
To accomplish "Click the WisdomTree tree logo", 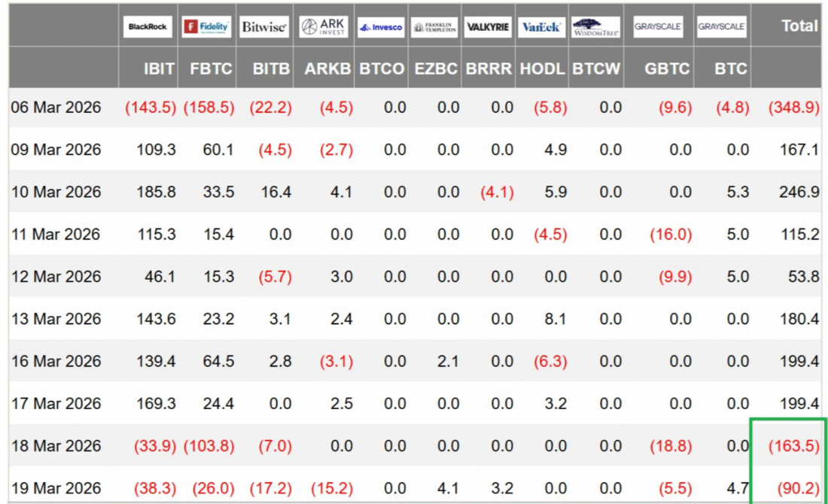I will tap(595, 27).
